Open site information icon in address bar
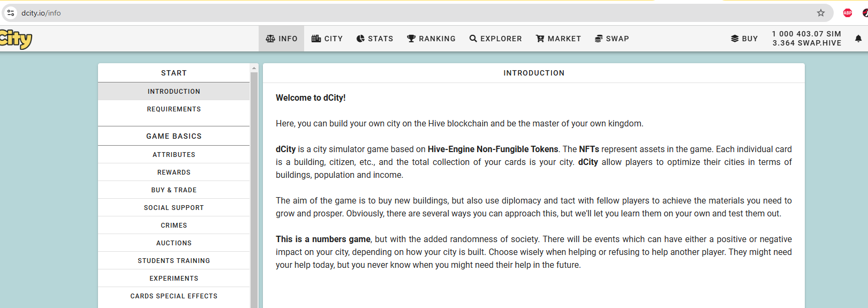This screenshot has height=308, width=868. (x=11, y=13)
